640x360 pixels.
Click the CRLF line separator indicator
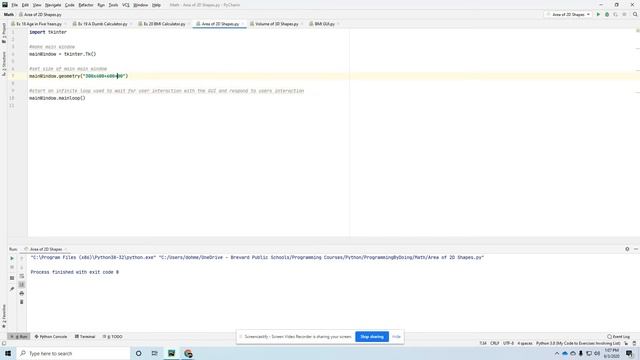[x=495, y=343]
